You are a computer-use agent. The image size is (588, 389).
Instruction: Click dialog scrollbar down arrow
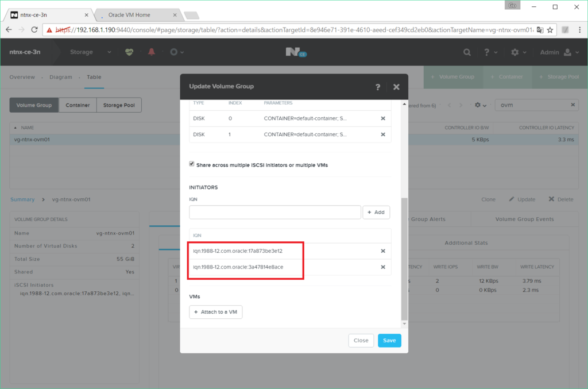coord(404,323)
